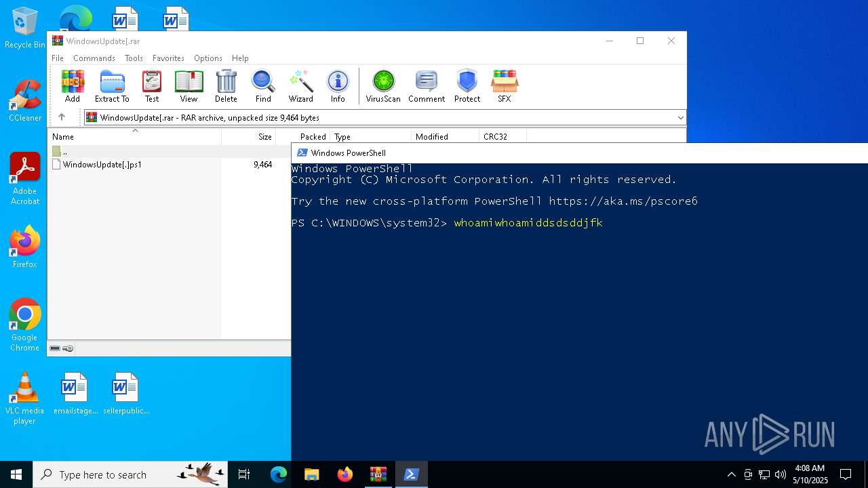This screenshot has height=488, width=868.
Task: Show archive Info
Action: pos(338,86)
